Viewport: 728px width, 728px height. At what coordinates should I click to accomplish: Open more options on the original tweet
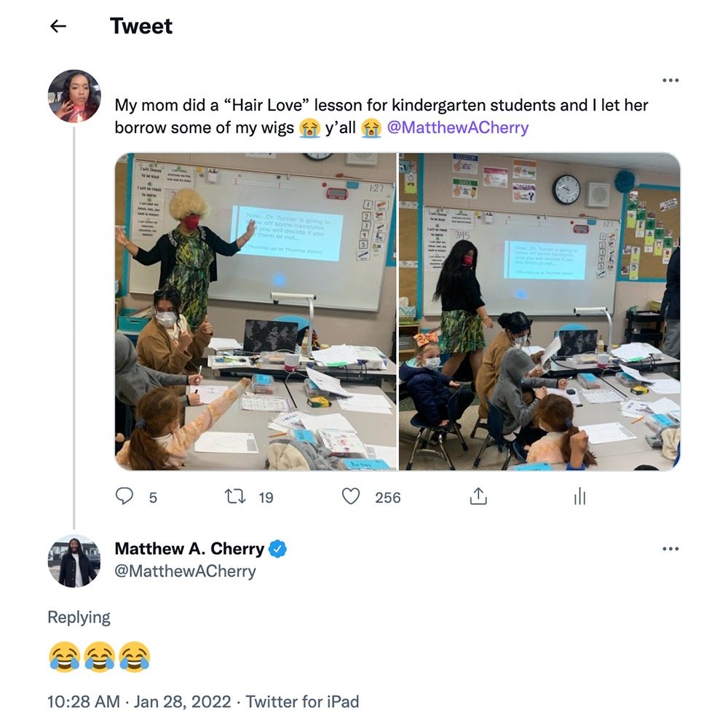(670, 80)
